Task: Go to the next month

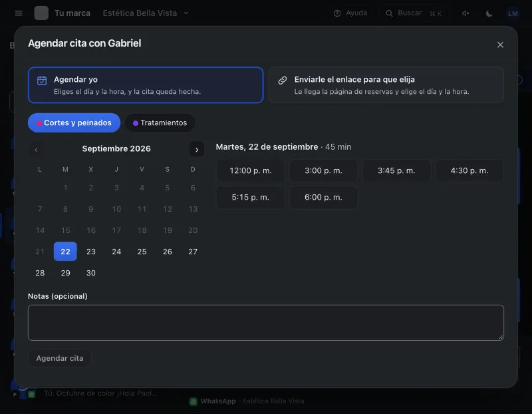Action: (x=197, y=150)
